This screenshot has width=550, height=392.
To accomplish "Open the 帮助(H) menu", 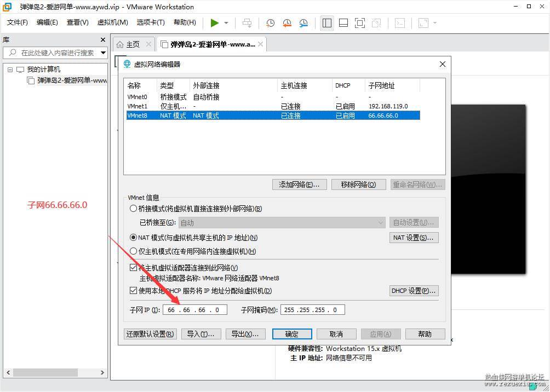I will pos(185,22).
